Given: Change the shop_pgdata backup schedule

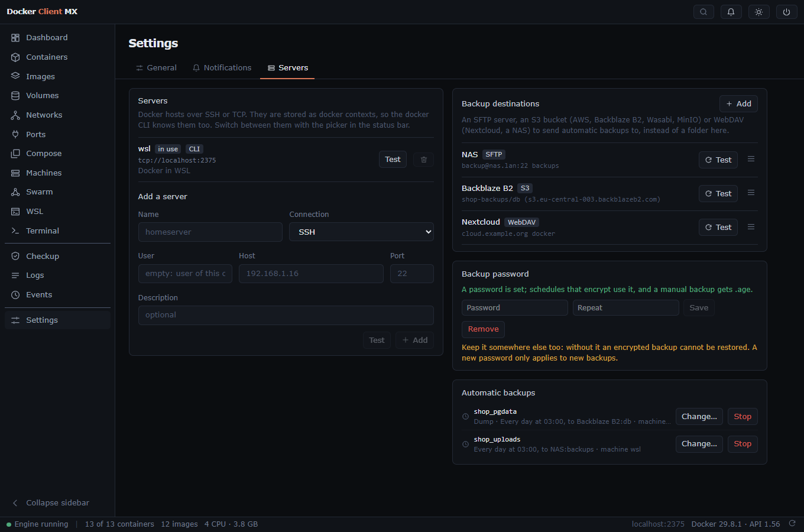Looking at the screenshot, I should tap(699, 417).
